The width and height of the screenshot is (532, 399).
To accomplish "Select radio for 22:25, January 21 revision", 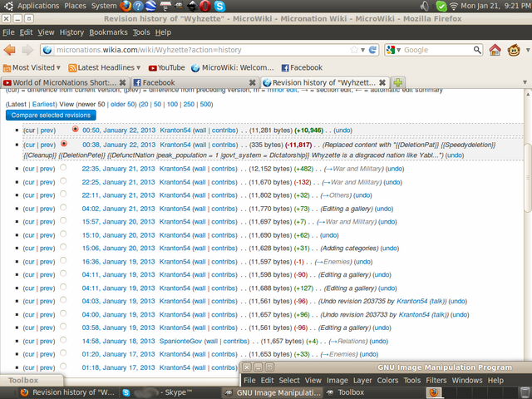I will [x=63, y=181].
